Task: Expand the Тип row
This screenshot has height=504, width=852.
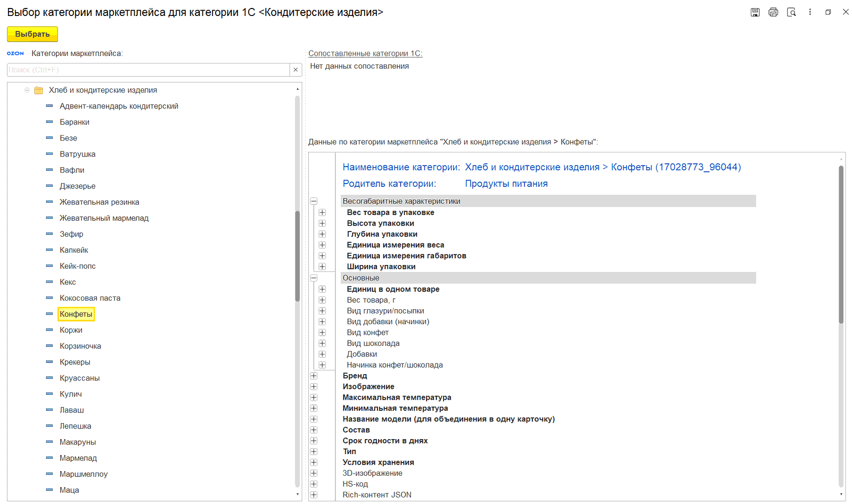Action: 314,451
